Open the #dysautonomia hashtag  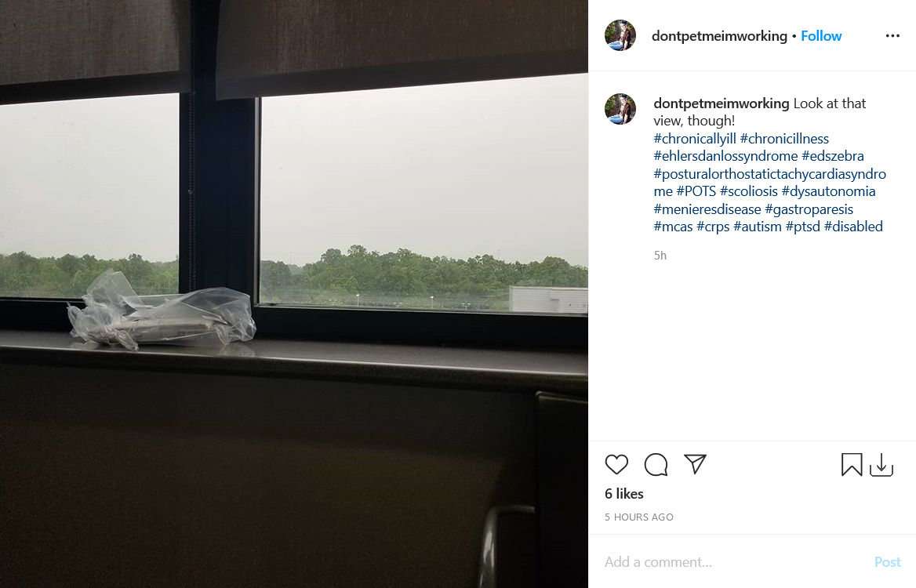pyautogui.click(x=828, y=191)
